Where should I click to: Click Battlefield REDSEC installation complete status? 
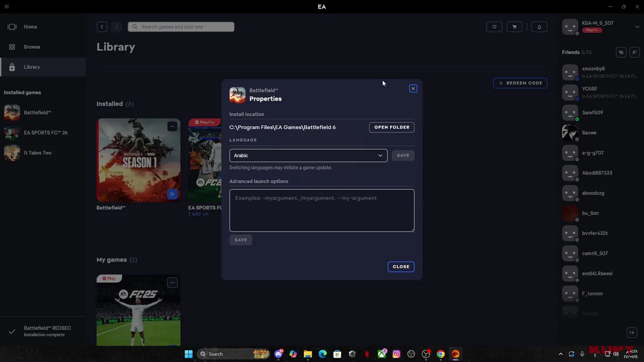click(43, 331)
